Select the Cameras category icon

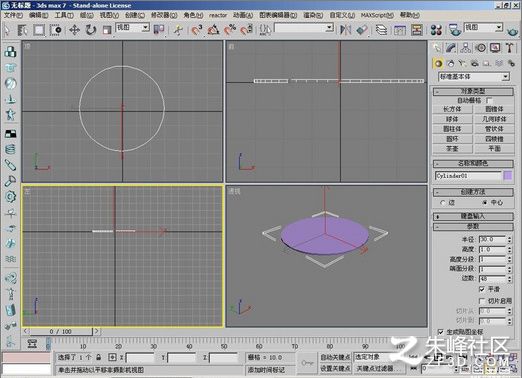pos(474,63)
